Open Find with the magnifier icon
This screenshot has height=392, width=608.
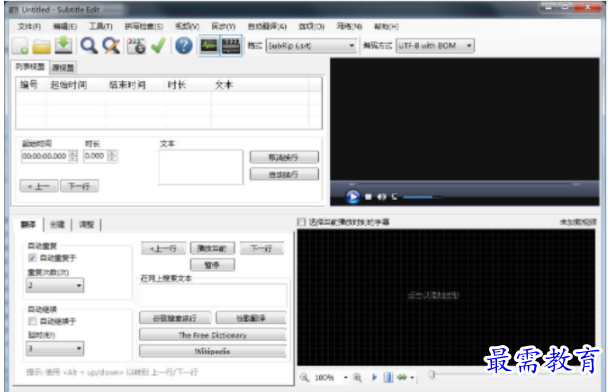point(89,46)
